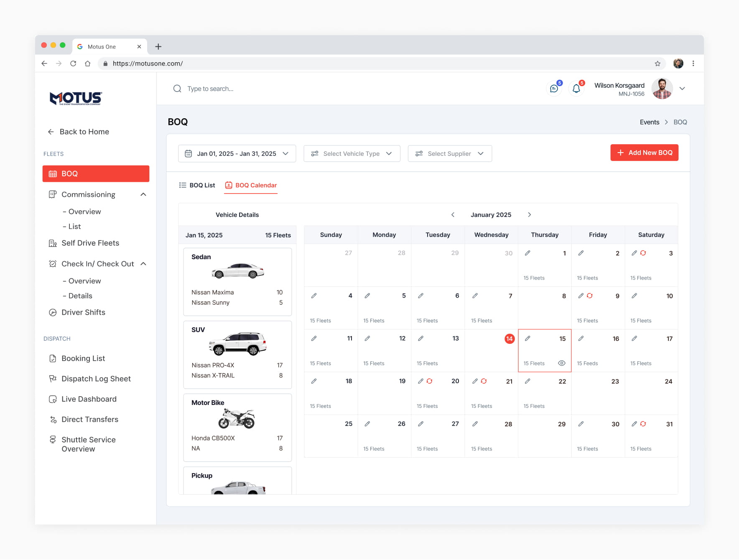Image resolution: width=739 pixels, height=560 pixels.
Task: Open the Select Supplier dropdown
Action: [x=450, y=154]
